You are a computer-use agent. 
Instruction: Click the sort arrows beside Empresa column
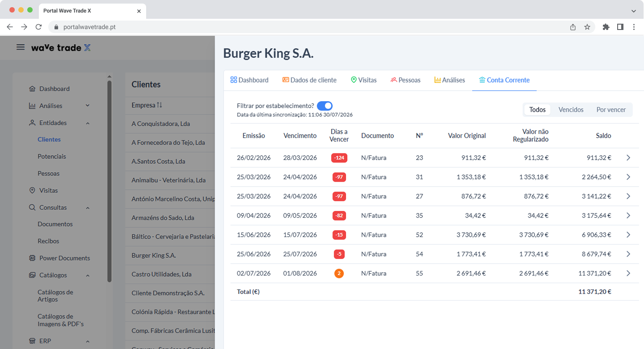tap(160, 105)
